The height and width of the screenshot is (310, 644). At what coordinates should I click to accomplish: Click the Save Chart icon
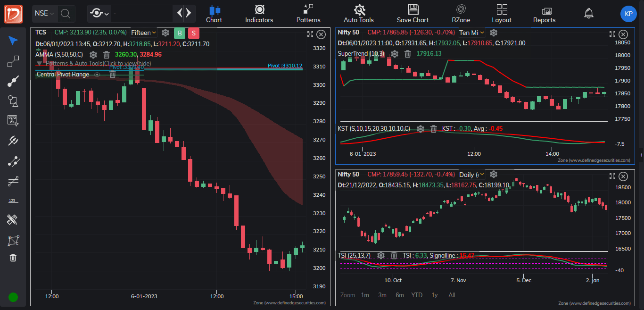tap(413, 14)
